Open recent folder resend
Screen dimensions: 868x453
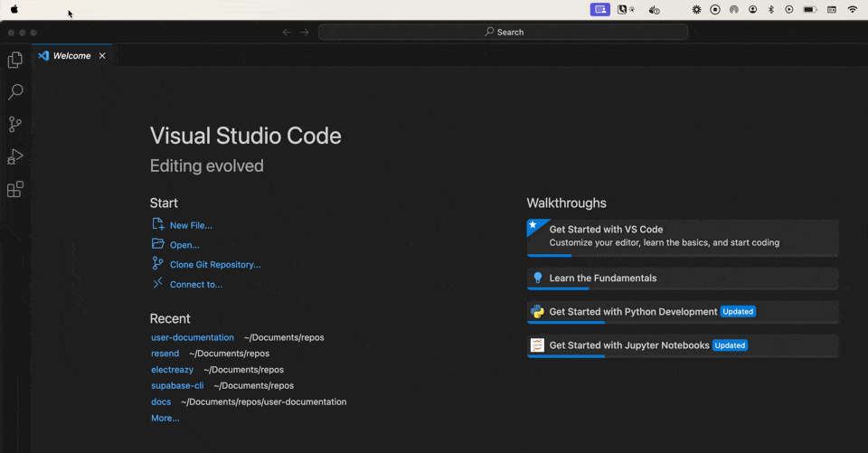(x=165, y=354)
